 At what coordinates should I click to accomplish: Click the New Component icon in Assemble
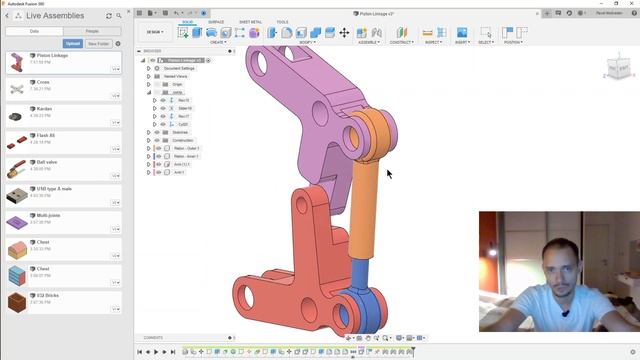tap(362, 33)
